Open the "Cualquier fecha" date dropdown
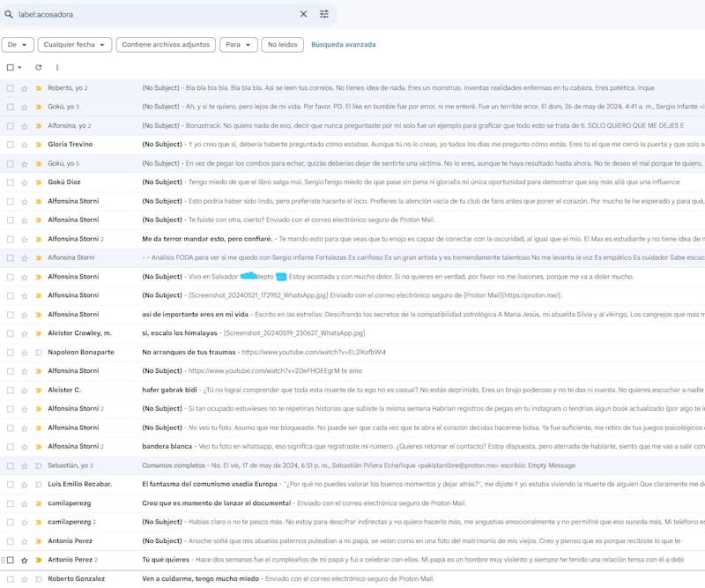Viewport: 705px width, 588px height. [75, 44]
